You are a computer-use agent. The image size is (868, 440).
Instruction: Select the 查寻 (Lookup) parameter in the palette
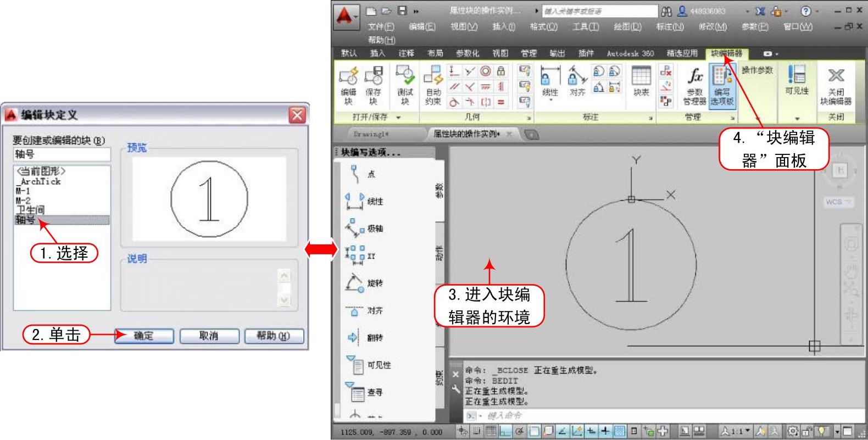click(x=364, y=392)
